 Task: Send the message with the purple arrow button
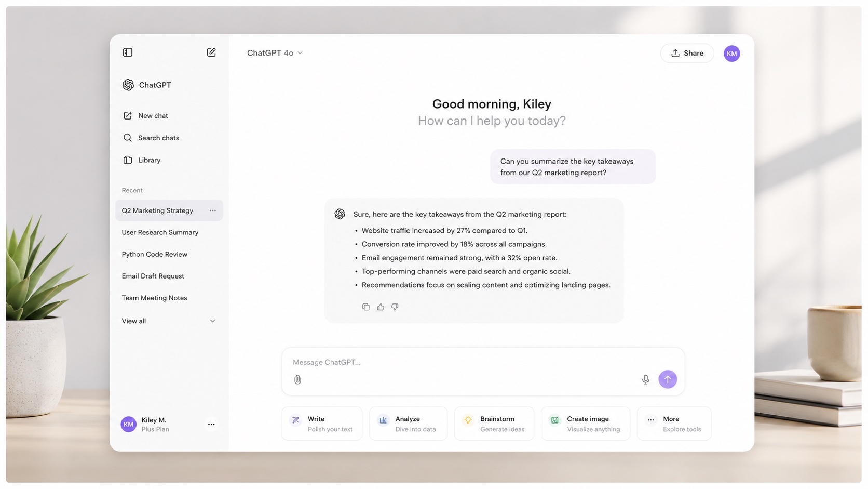[668, 379]
